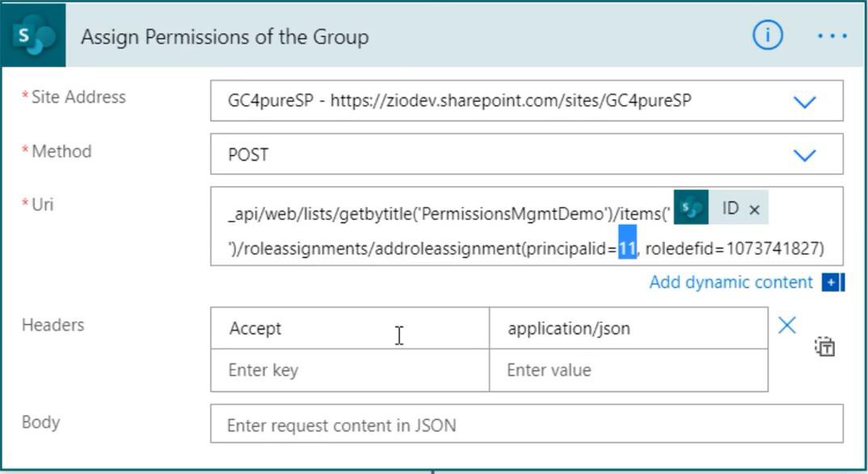Click the application/json header value field

[x=628, y=328]
